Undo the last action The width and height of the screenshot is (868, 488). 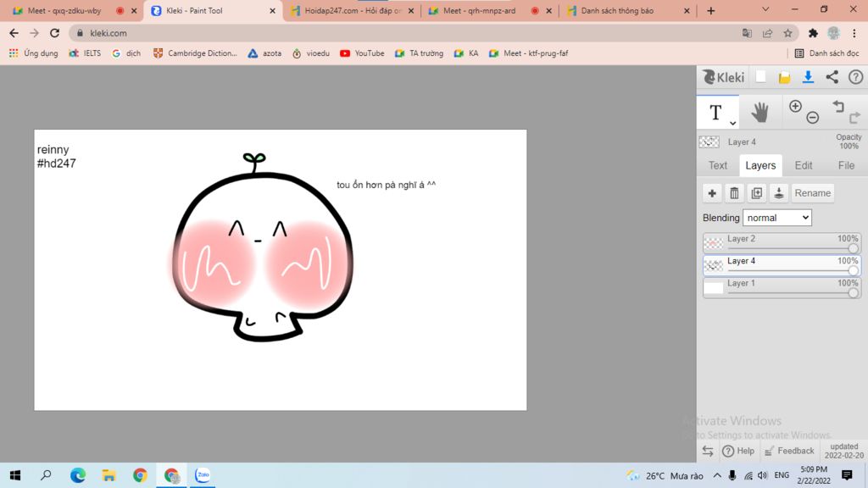pyautogui.click(x=838, y=106)
